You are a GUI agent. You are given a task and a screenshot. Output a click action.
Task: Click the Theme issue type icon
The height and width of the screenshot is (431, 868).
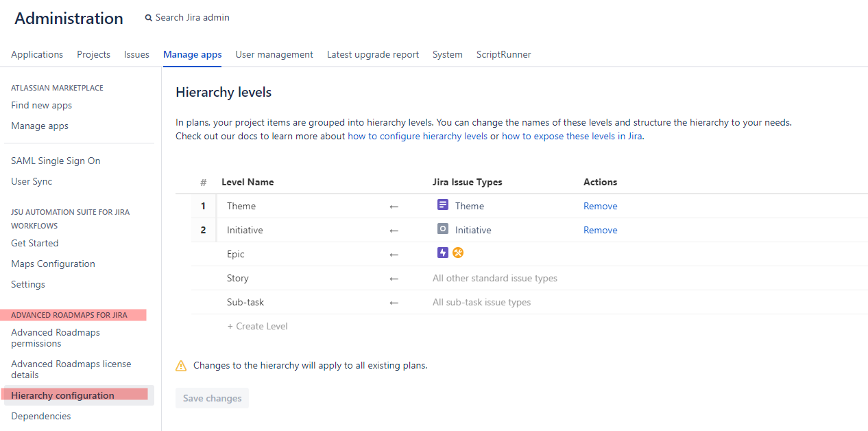[443, 205]
